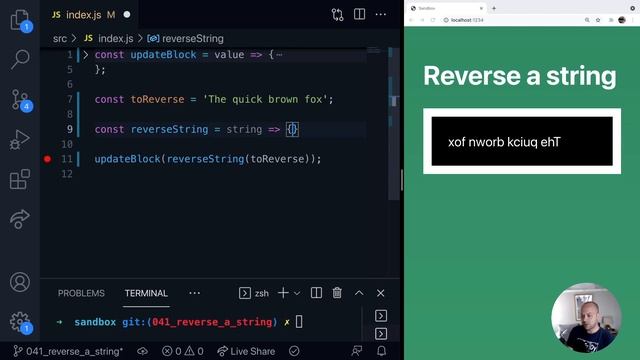Viewport: 640px width, 360px height.
Task: Click the updateBlock call on line 11
Action: pyautogui.click(x=127, y=159)
